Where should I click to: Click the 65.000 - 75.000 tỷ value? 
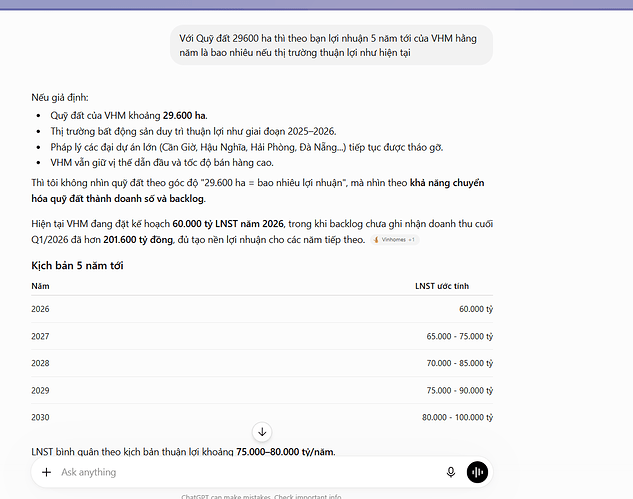tap(460, 336)
